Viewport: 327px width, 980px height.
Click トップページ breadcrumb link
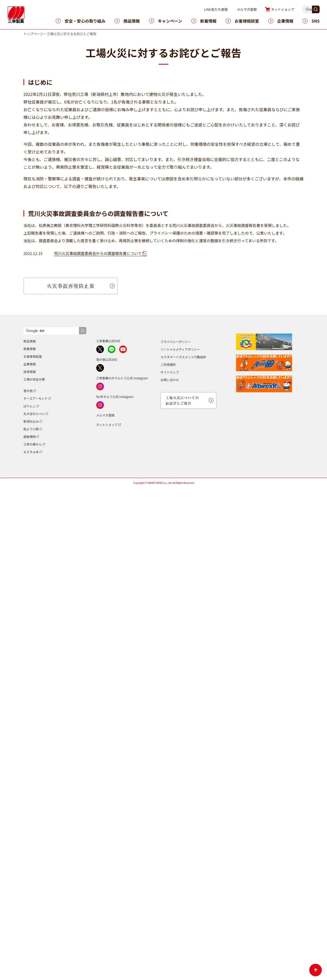pyautogui.click(x=33, y=34)
